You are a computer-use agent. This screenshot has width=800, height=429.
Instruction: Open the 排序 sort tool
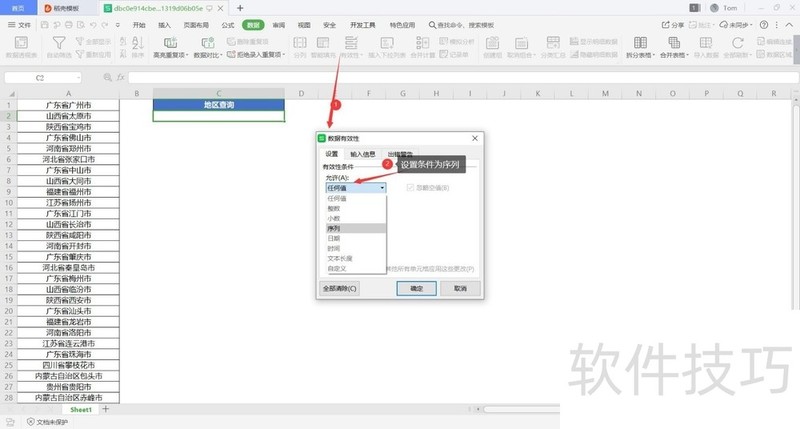(138, 47)
